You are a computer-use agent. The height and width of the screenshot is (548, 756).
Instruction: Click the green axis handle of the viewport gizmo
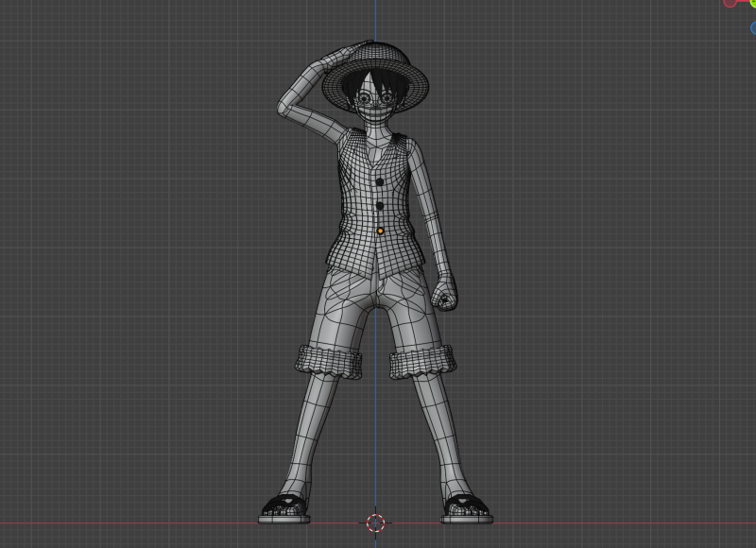[x=753, y=4]
